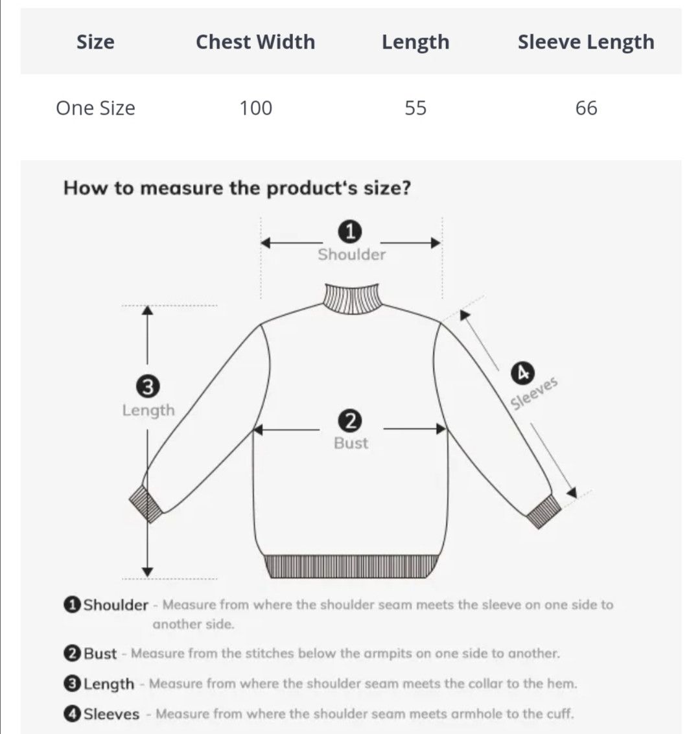The image size is (700, 734).
Task: Select the Length column header in table
Action: tap(415, 42)
